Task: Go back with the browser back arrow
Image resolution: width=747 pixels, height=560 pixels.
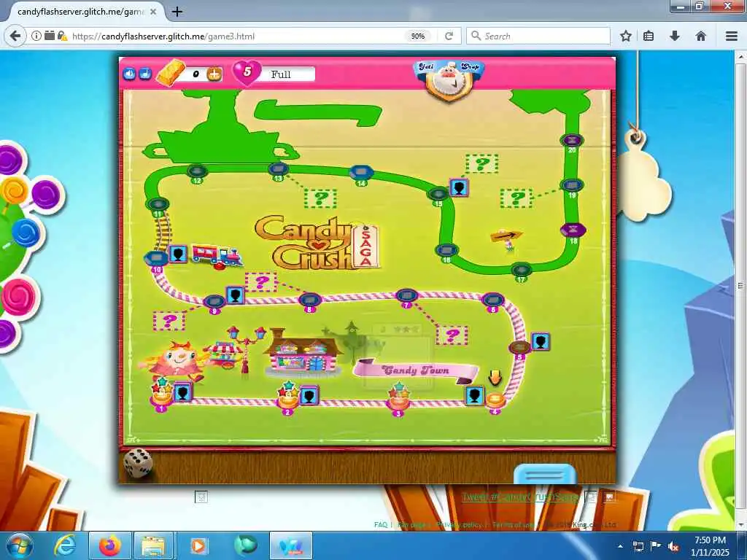Action: tap(15, 36)
